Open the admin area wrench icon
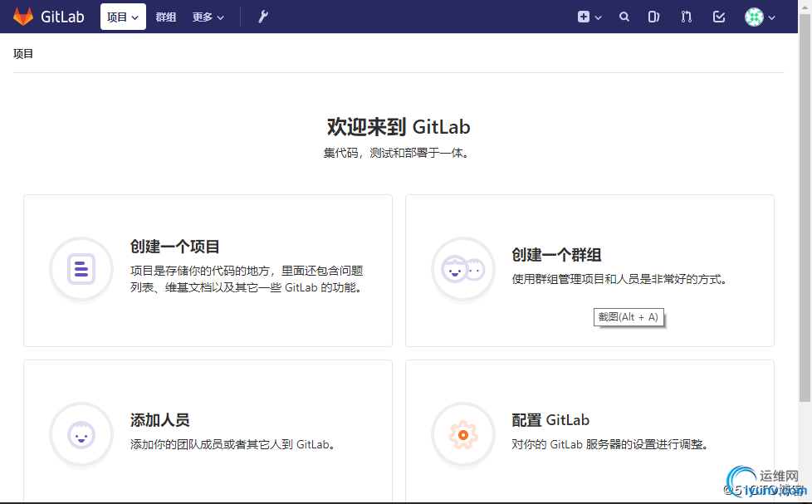 [x=263, y=17]
